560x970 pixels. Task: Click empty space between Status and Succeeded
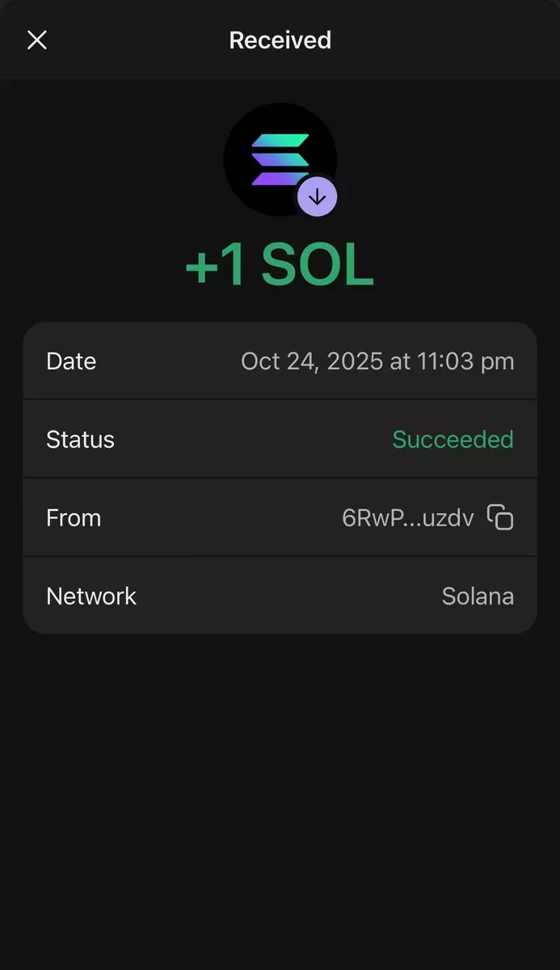pyautogui.click(x=251, y=440)
